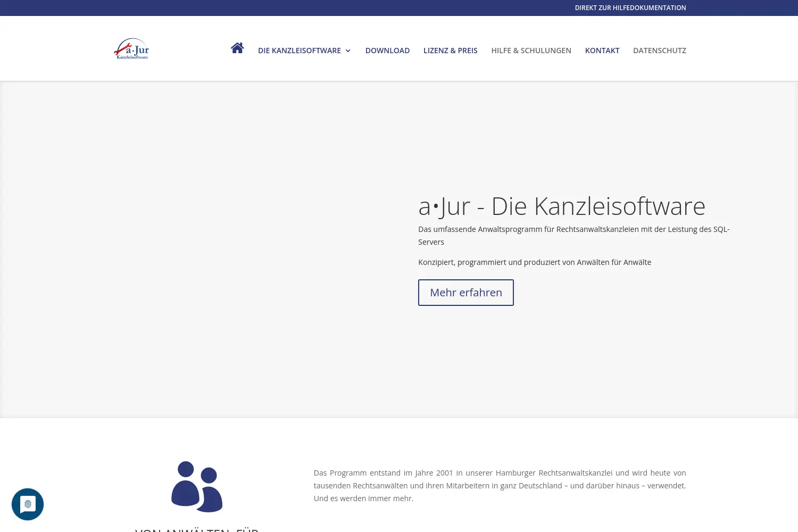
Task: Follow the Direkt zur Hilfedokumentation link
Action: tap(630, 8)
